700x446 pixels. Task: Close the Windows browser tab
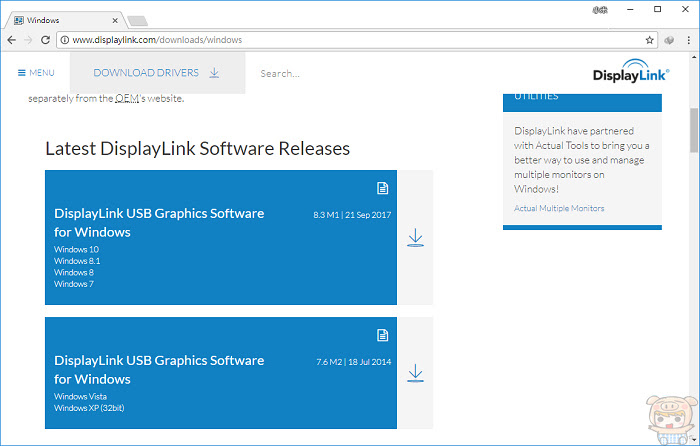[115, 21]
